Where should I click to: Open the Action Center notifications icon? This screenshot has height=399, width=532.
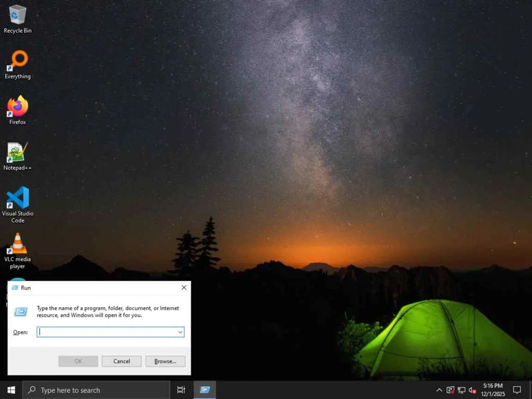[517, 390]
